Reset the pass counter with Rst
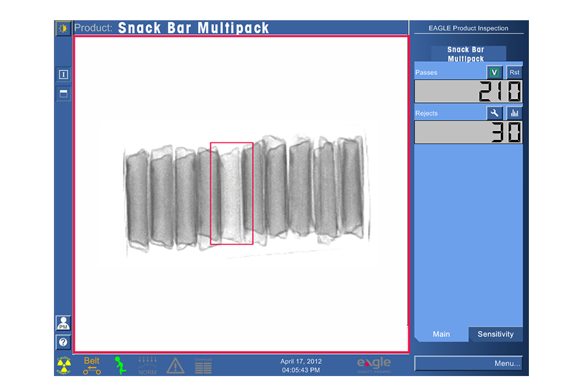The width and height of the screenshot is (570, 392). pos(514,72)
